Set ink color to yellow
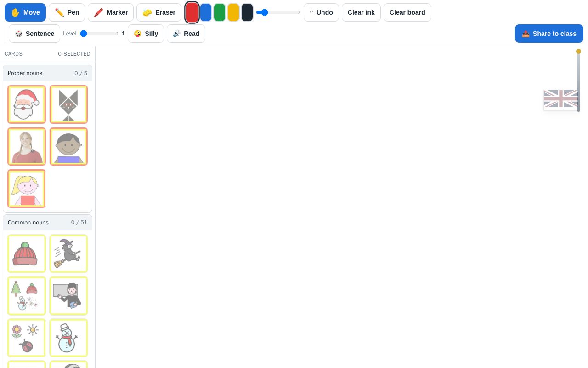The image size is (588, 368). click(x=233, y=12)
